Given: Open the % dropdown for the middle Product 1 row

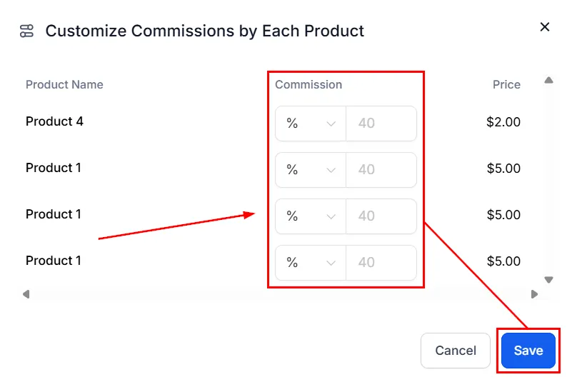Looking at the screenshot, I should pyautogui.click(x=311, y=216).
